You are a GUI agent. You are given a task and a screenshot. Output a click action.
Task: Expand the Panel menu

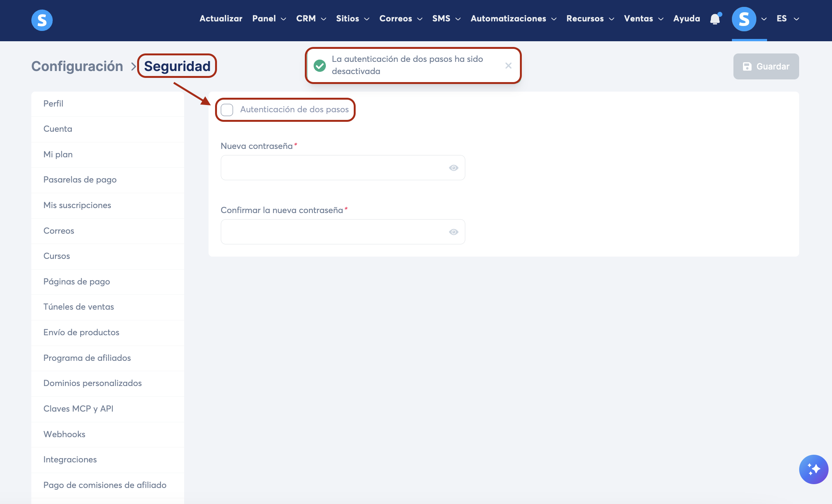(x=269, y=19)
